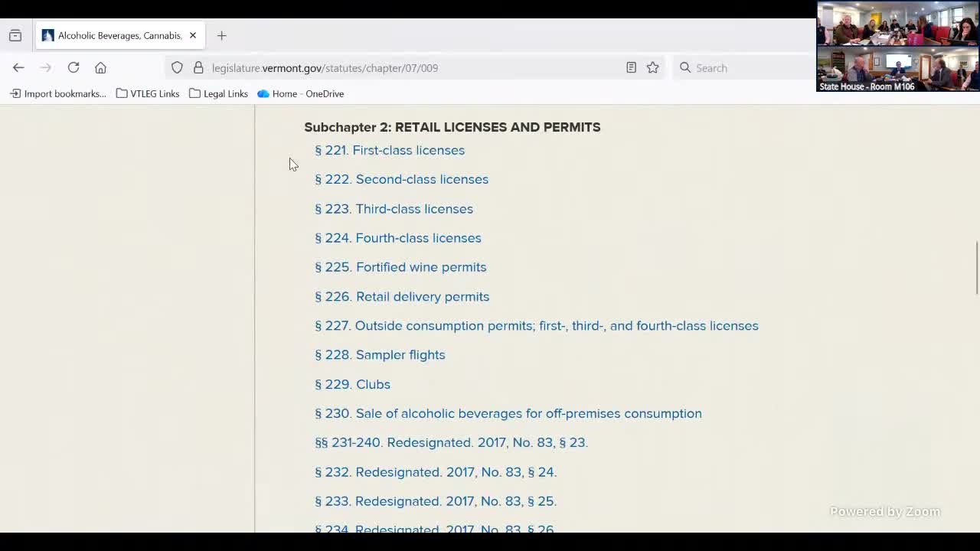Open Home - OneDrive bookmark
980x551 pixels.
pos(300,93)
